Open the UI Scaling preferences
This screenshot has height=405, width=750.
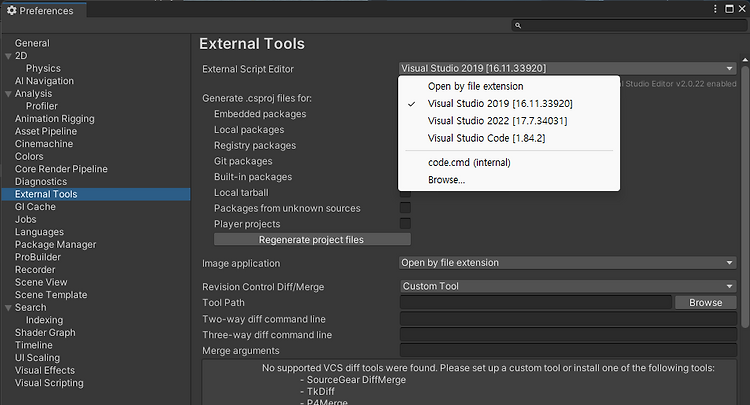[37, 358]
